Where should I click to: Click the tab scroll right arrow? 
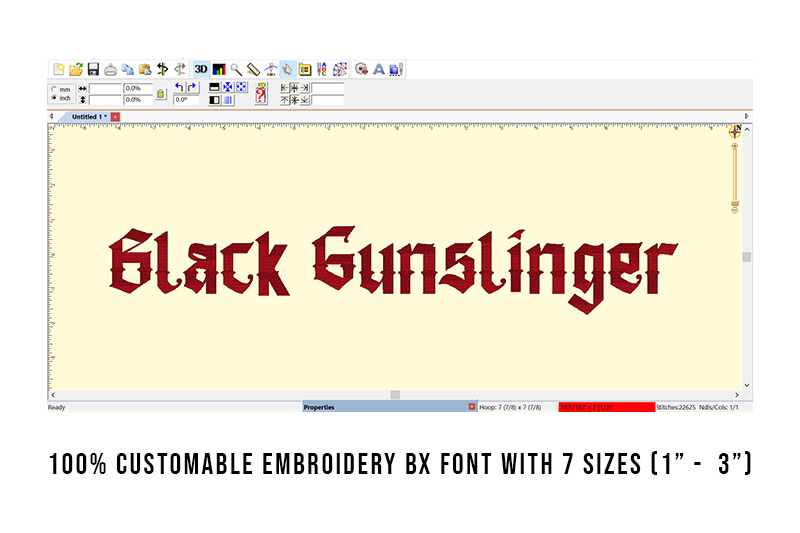click(x=746, y=116)
